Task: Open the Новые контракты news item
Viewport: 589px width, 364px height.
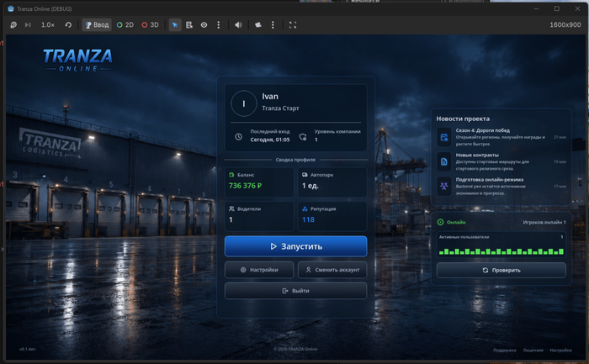Action: click(x=501, y=161)
